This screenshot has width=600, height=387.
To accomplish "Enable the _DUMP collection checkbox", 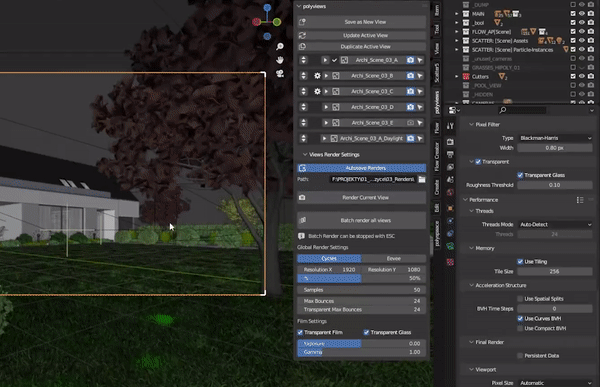I will (x=573, y=5).
